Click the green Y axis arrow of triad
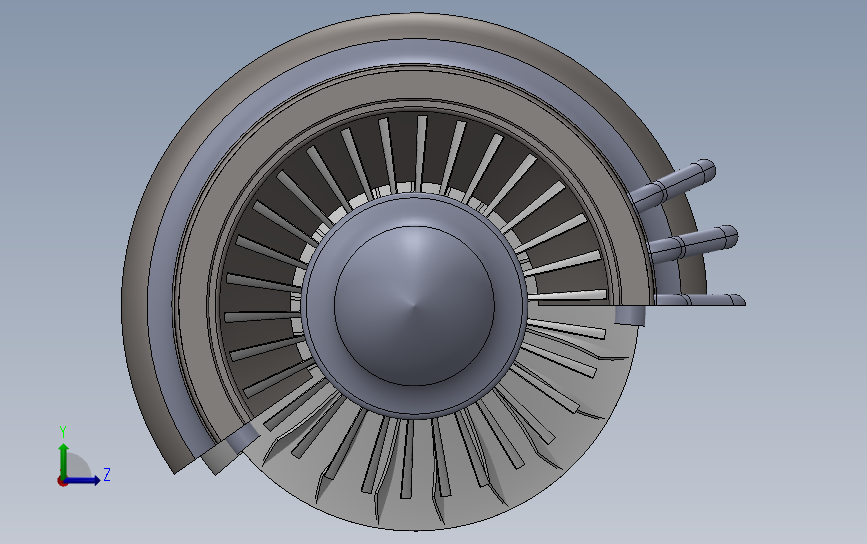The width and height of the screenshot is (867, 544). [x=64, y=459]
